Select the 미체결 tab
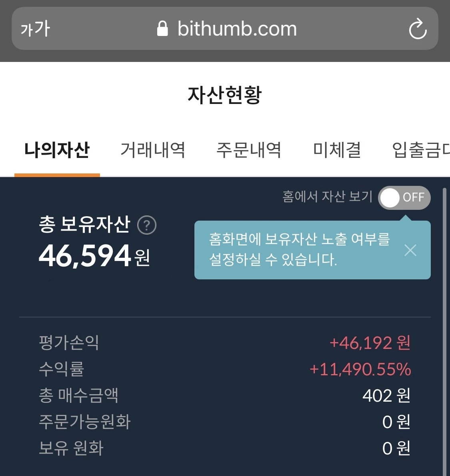 337,150
